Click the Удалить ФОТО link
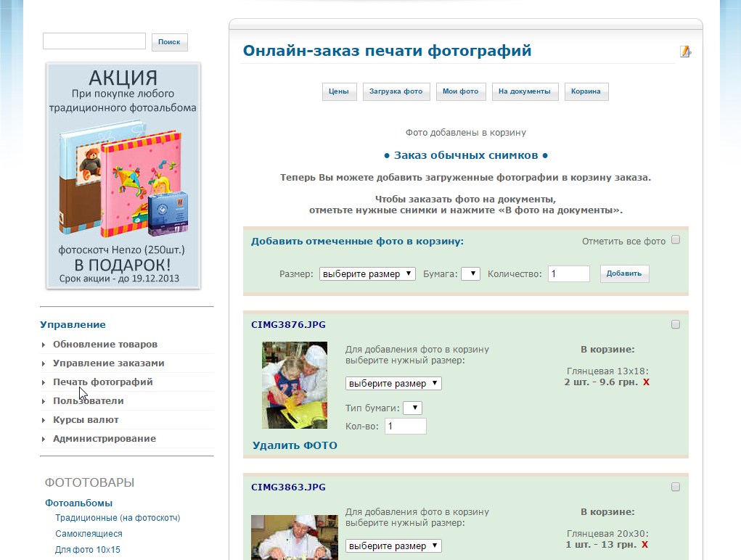This screenshot has width=741, height=560. click(x=295, y=445)
